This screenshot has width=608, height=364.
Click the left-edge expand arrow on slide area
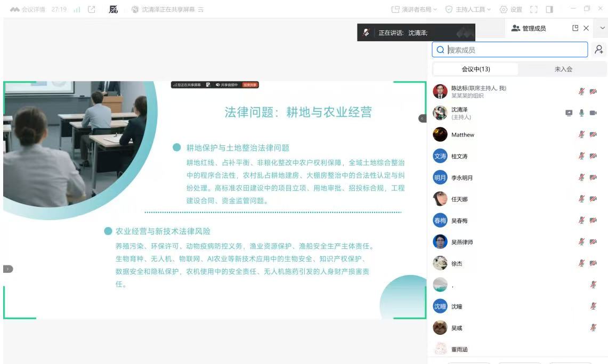(x=8, y=269)
